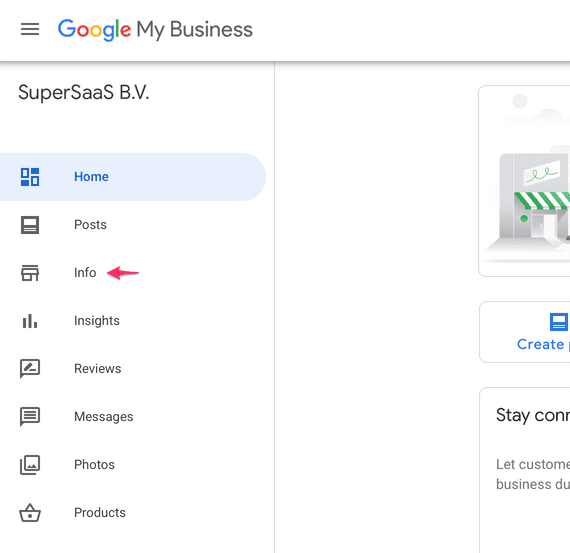Click the storefront illustration card

coord(524,181)
